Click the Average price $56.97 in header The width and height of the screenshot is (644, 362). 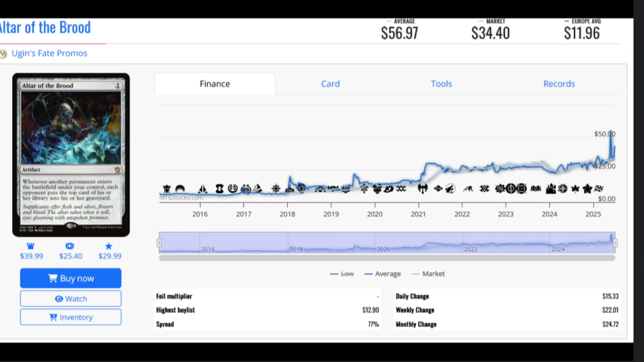pos(399,33)
